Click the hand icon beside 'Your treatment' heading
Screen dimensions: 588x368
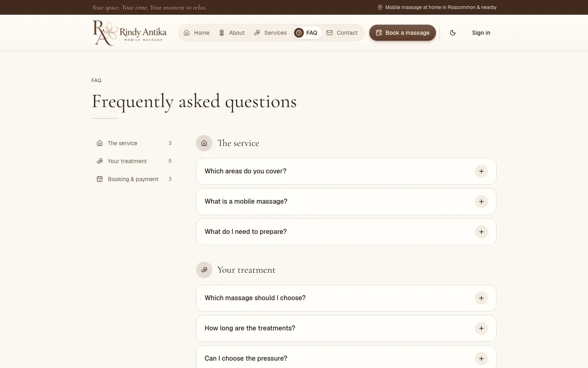pyautogui.click(x=204, y=270)
